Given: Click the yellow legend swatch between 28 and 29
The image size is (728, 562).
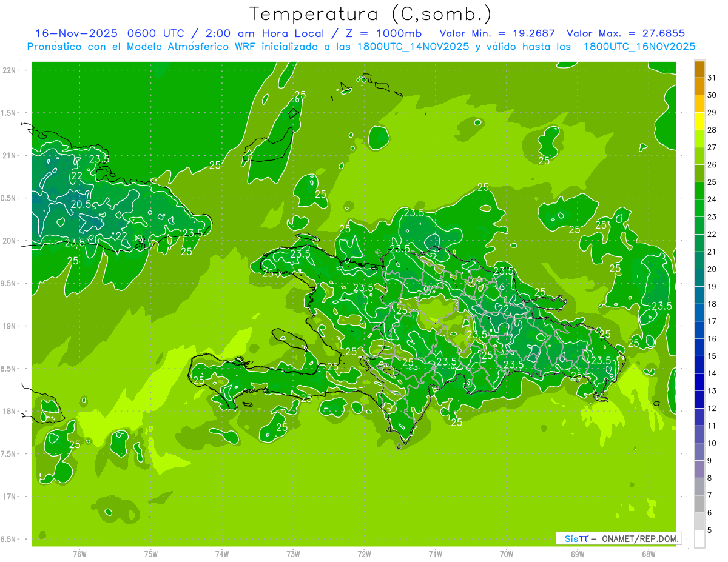Looking at the screenshot, I should [699, 121].
